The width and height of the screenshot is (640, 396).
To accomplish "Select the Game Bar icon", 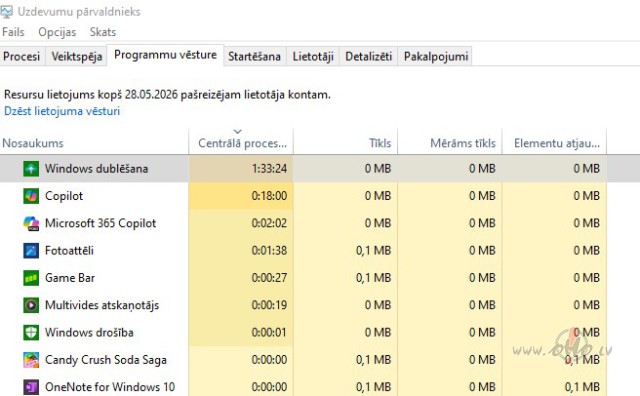I will pos(31,278).
